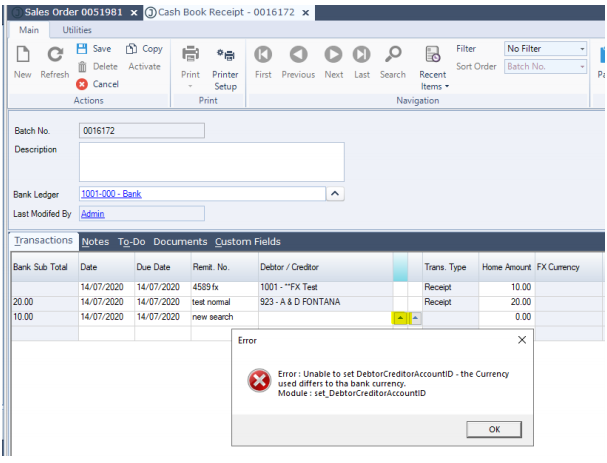Open Recent Items list

tap(433, 69)
